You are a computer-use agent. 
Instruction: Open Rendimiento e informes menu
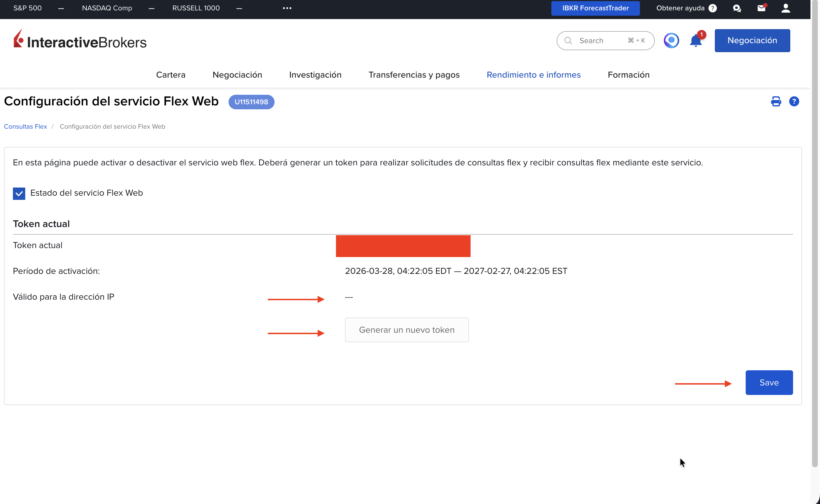tap(534, 75)
